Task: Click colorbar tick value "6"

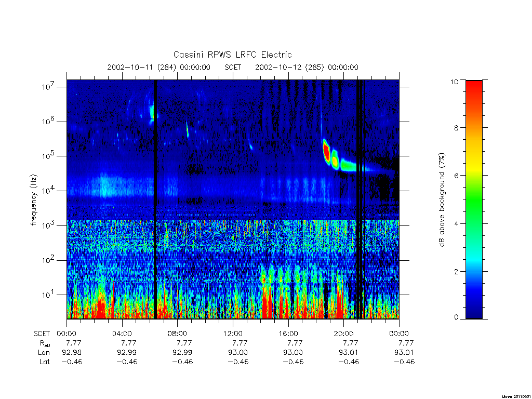Action: tap(456, 176)
